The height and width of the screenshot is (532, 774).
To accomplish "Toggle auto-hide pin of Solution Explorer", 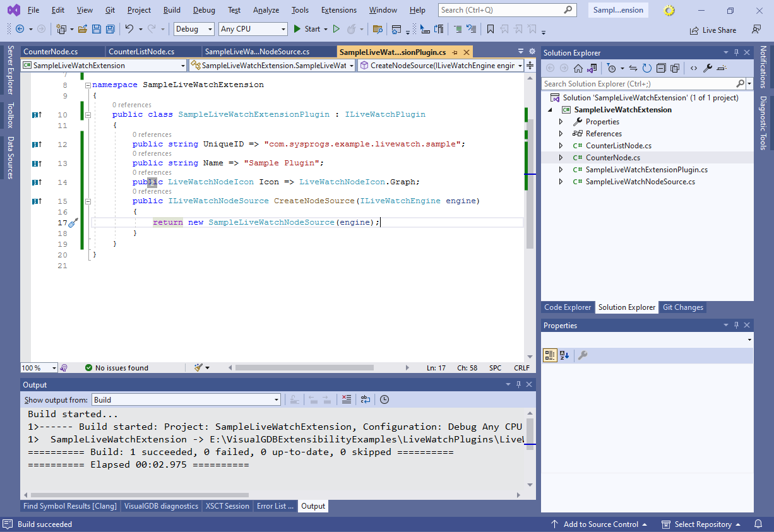I will [736, 52].
